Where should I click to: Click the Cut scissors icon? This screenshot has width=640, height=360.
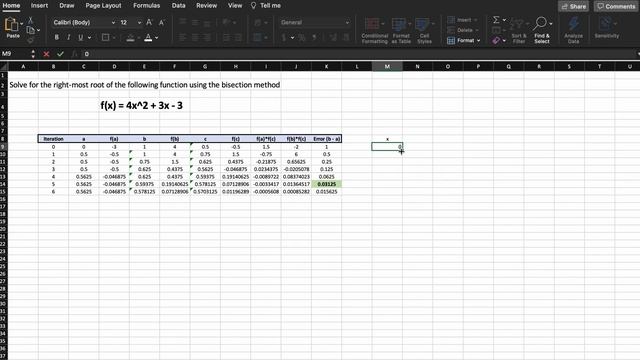pyautogui.click(x=30, y=20)
